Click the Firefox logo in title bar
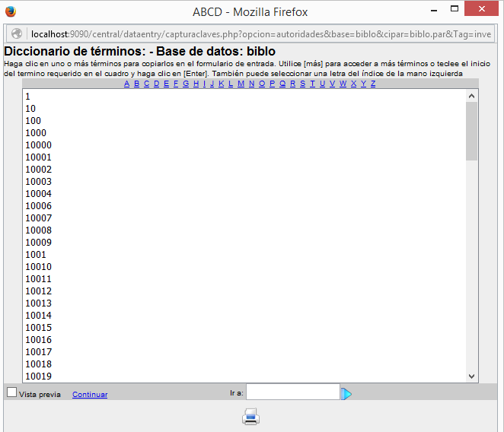Screen dimensions: 504x432 10,11
